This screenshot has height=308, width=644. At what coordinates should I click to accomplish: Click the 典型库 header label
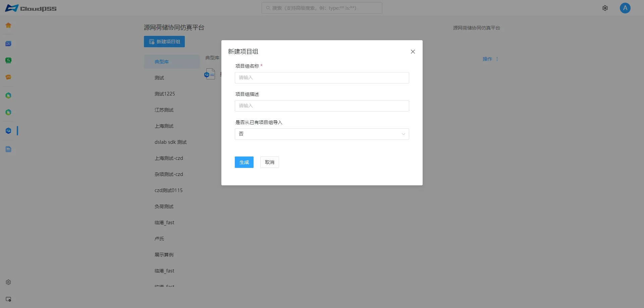(x=212, y=58)
